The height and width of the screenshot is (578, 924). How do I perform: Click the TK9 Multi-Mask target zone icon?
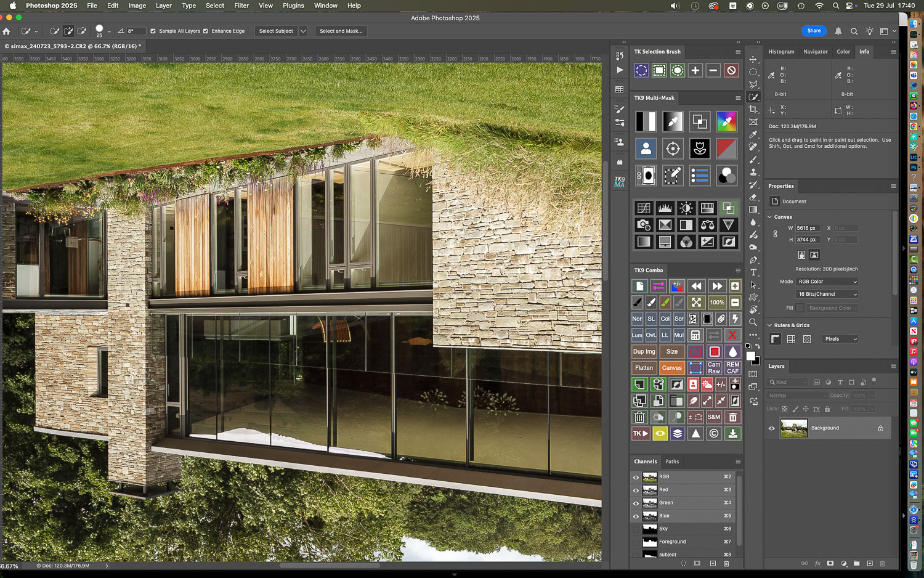673,149
